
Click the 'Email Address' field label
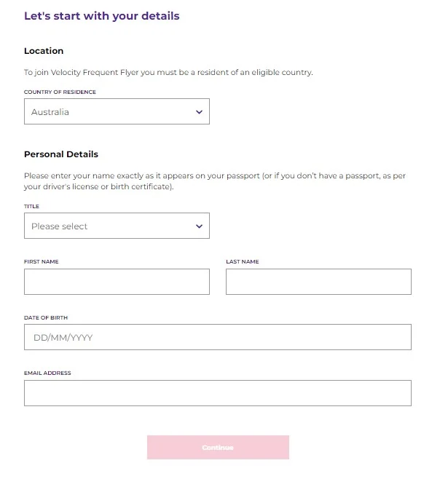point(47,373)
